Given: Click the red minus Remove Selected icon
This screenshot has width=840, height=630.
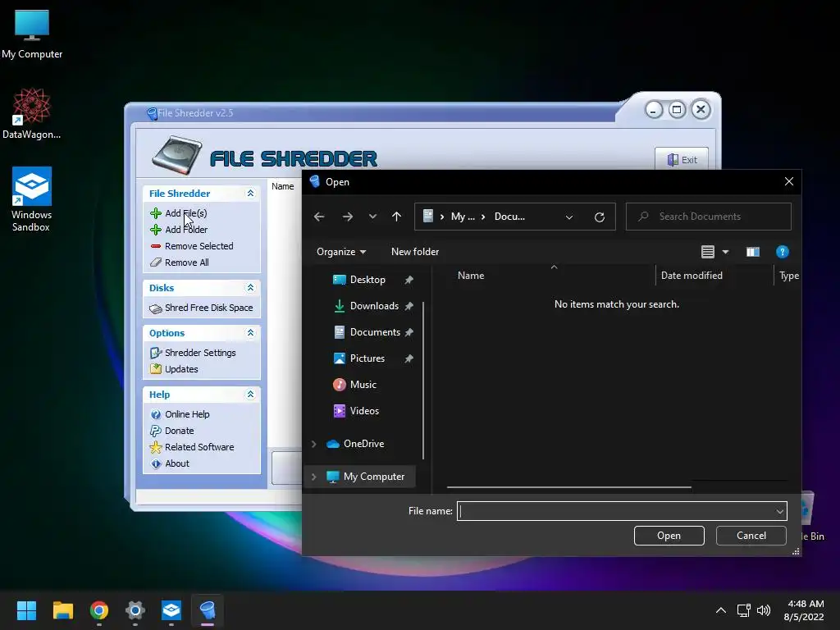Looking at the screenshot, I should tap(155, 246).
